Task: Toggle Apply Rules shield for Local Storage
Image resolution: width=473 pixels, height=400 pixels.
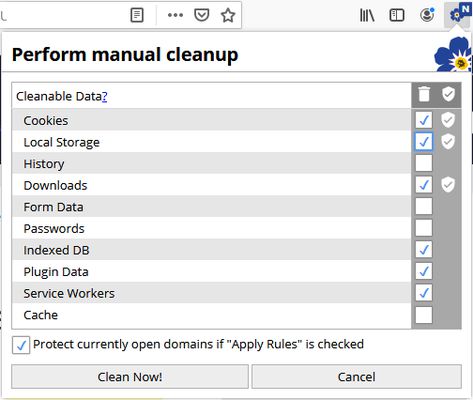Action: (448, 142)
